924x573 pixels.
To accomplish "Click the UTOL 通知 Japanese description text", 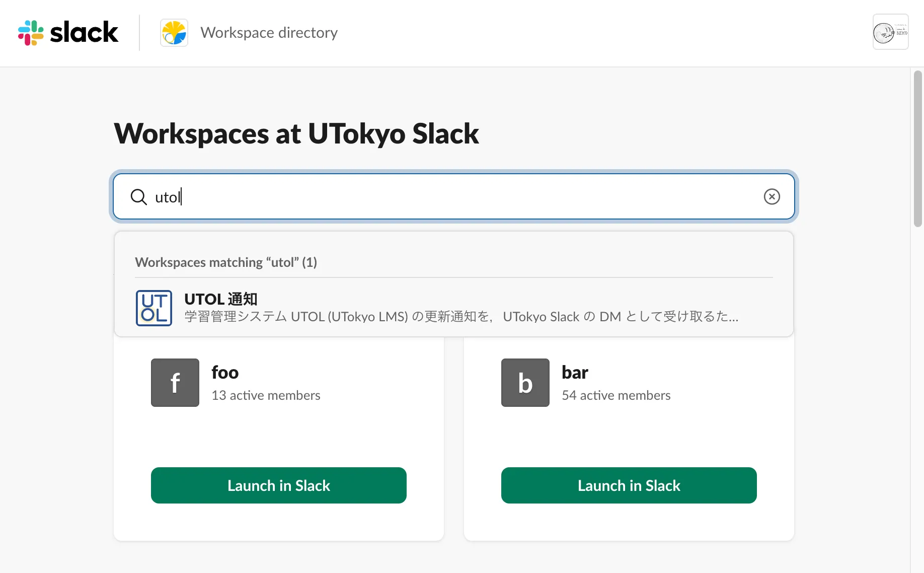I will tap(461, 317).
